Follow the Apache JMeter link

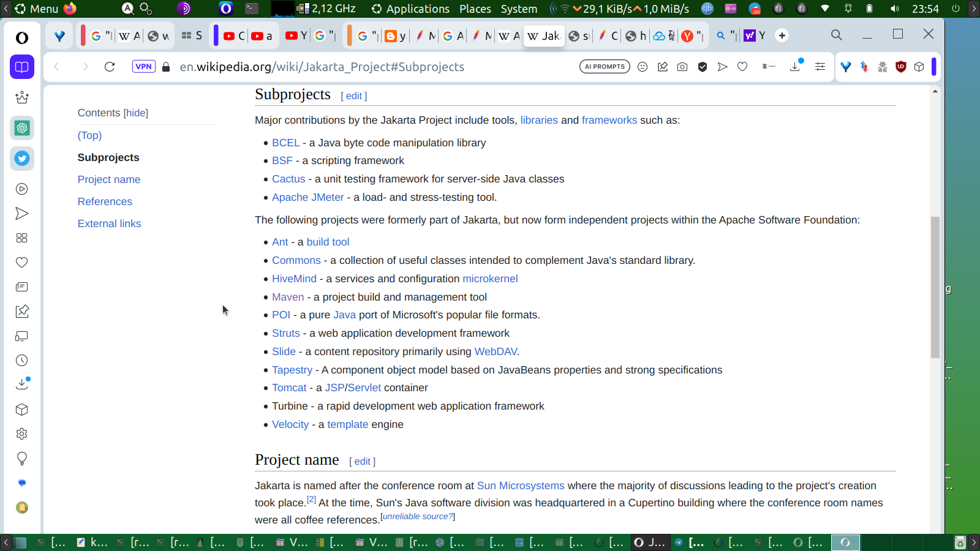tap(307, 197)
